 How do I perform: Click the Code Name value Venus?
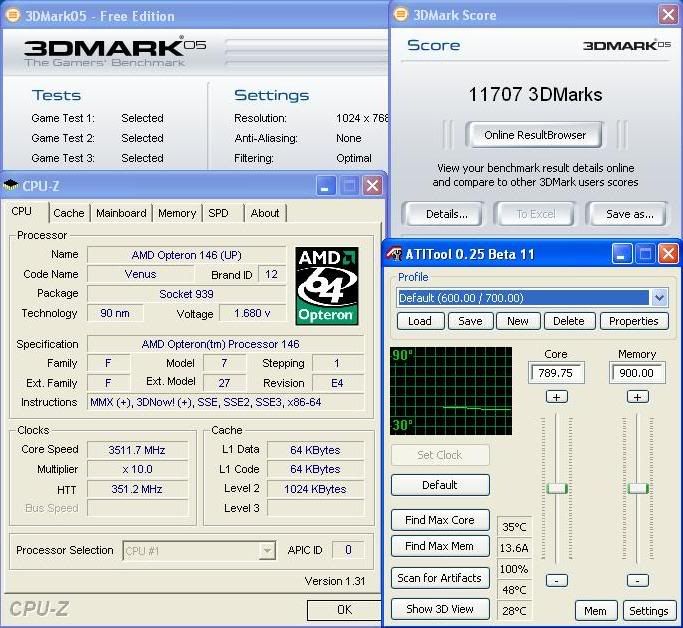(x=140, y=274)
